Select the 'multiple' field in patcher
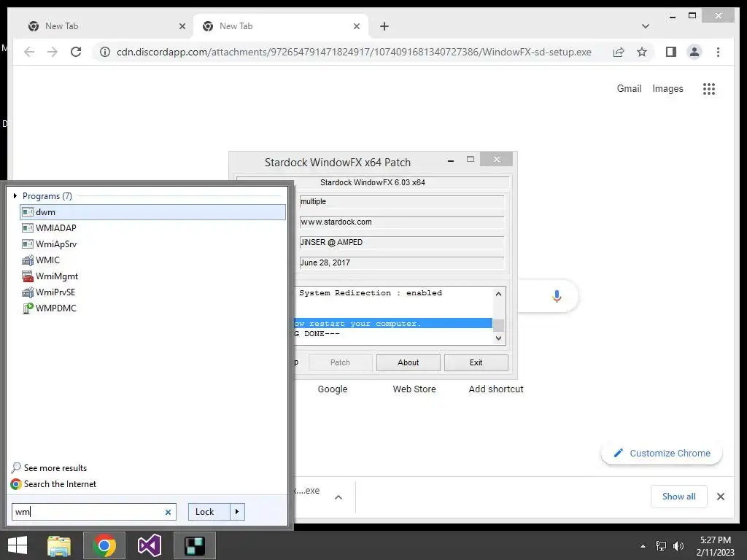The width and height of the screenshot is (747, 560). coord(401,202)
